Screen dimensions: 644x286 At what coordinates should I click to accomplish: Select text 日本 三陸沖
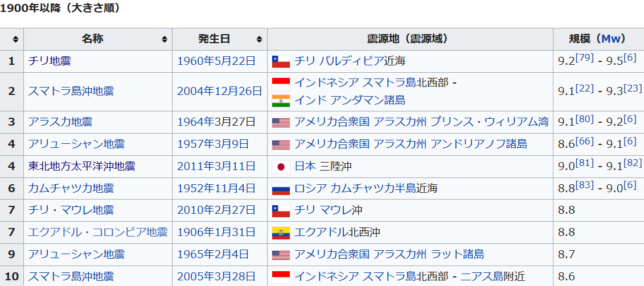[323, 167]
